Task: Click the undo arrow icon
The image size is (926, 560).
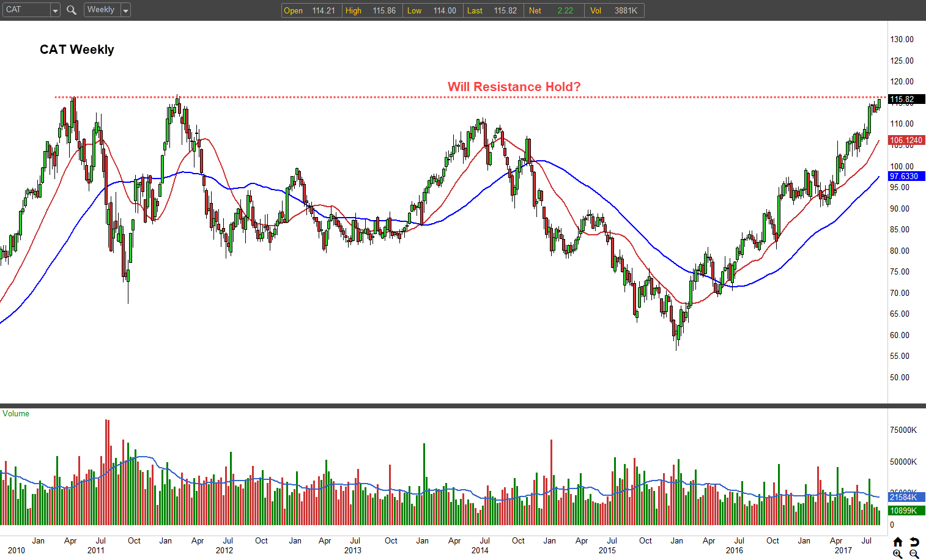Action: tap(914, 542)
